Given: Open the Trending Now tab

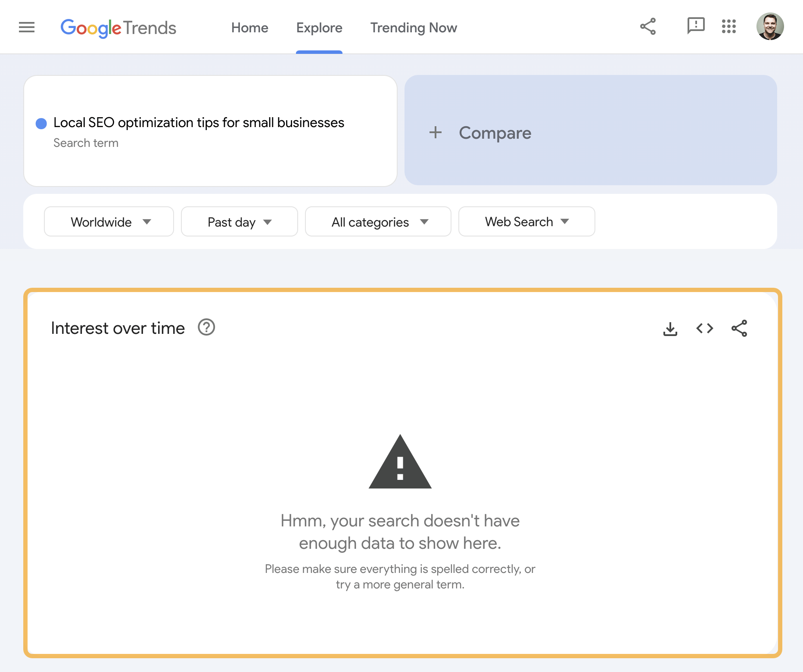Looking at the screenshot, I should pos(413,28).
